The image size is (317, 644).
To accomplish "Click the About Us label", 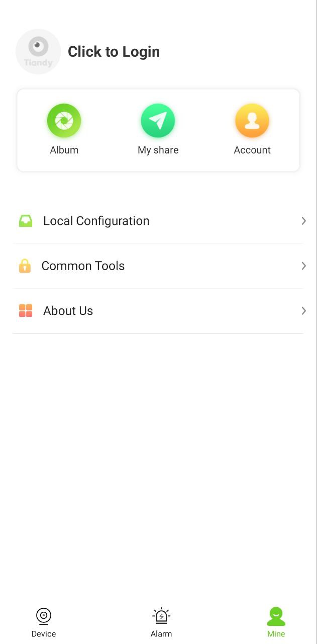I will pos(68,311).
